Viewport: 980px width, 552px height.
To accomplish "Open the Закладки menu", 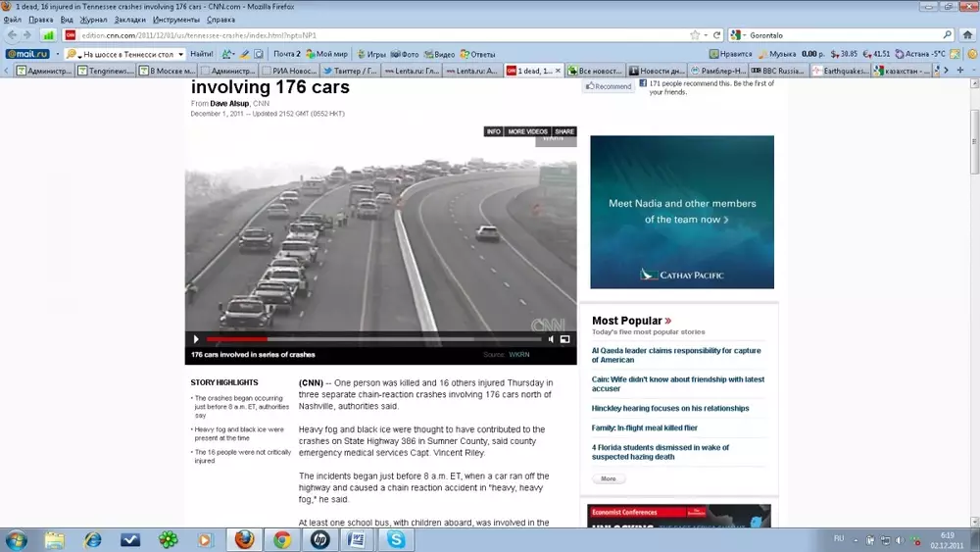I will coord(129,20).
